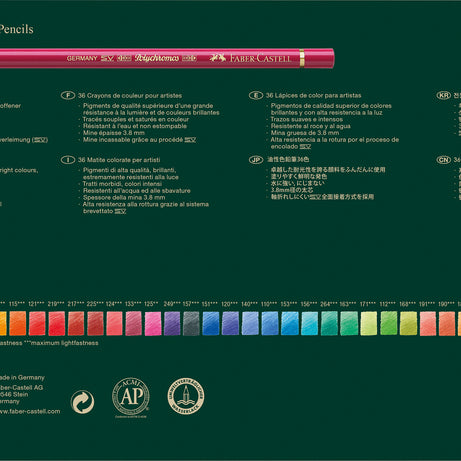Select the 156 cyan swatch
Image resolution: width=461 pixels, height=461 pixels.
pyautogui.click(x=310, y=323)
